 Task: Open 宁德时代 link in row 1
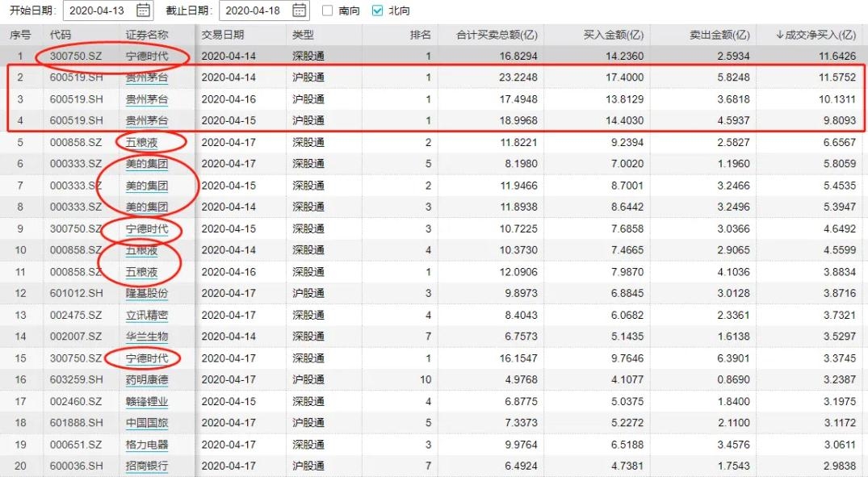click(x=147, y=56)
